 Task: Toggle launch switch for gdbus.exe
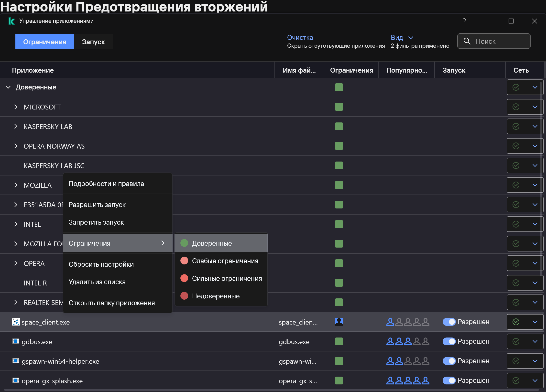pyautogui.click(x=449, y=341)
